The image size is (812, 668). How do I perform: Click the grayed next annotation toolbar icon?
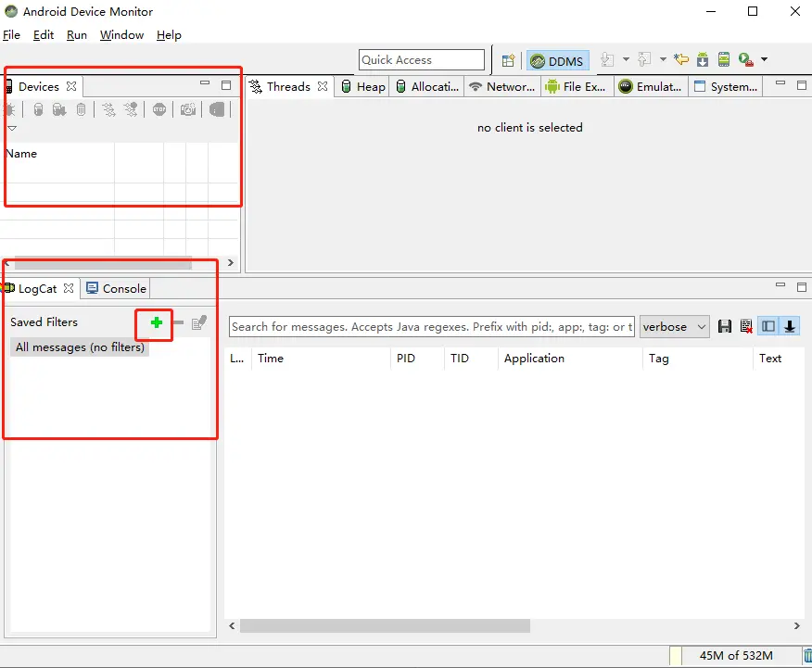607,59
